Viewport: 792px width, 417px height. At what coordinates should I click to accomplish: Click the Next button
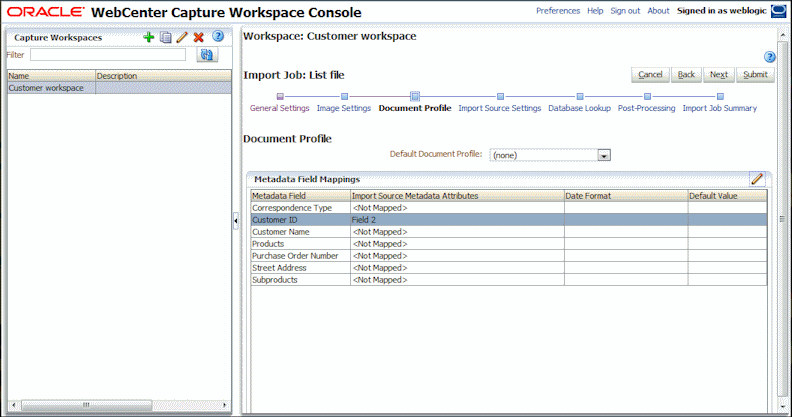[x=719, y=75]
